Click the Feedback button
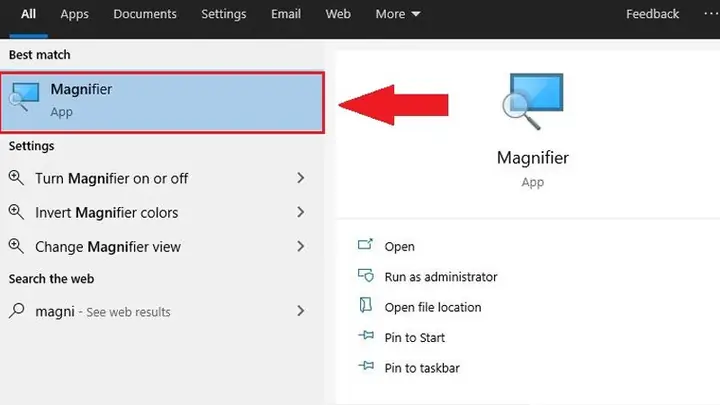The width and height of the screenshot is (720, 405). point(652,14)
